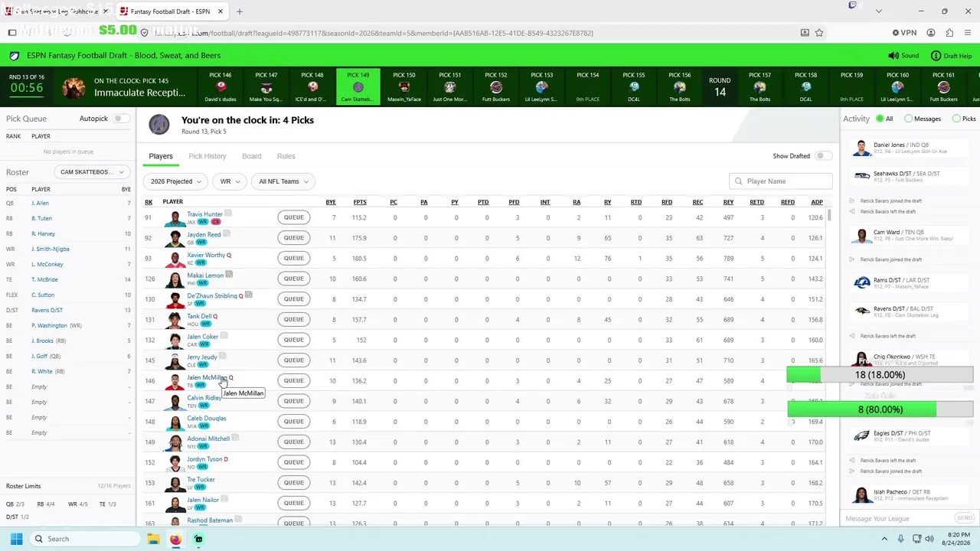
Task: Open a new browser tab
Action: pos(240,11)
